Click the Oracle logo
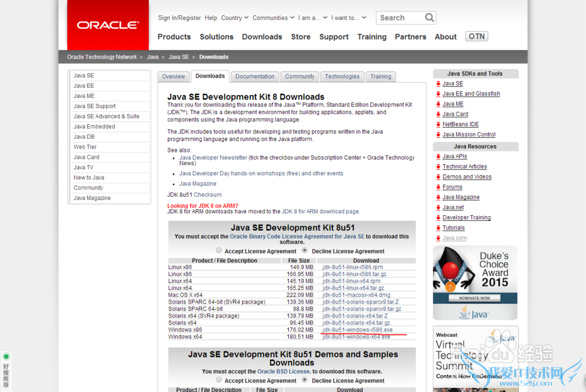This screenshot has height=392, width=586. (x=108, y=25)
